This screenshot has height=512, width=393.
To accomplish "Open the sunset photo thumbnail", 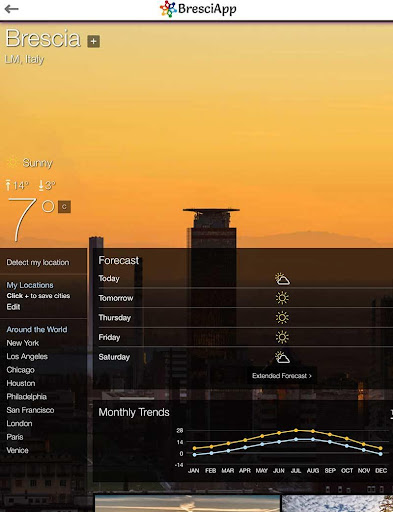I will [x=187, y=503].
